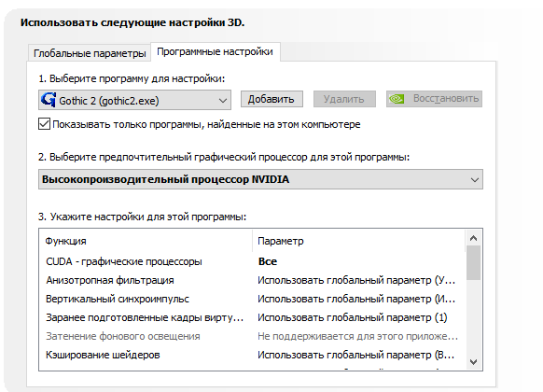Screen dimensions: 543x392
Task: Click the Восстановить button
Action: point(434,99)
